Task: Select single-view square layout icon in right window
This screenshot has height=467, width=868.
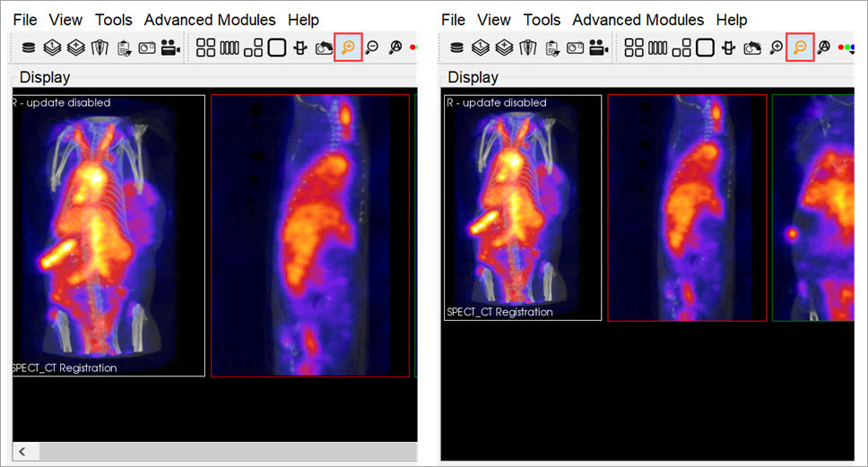Action: point(706,48)
